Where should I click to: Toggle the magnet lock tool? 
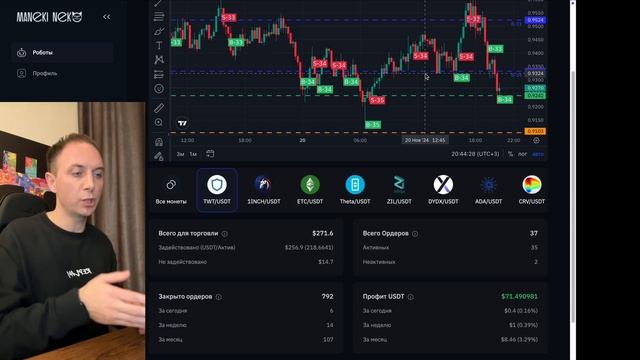(159, 141)
